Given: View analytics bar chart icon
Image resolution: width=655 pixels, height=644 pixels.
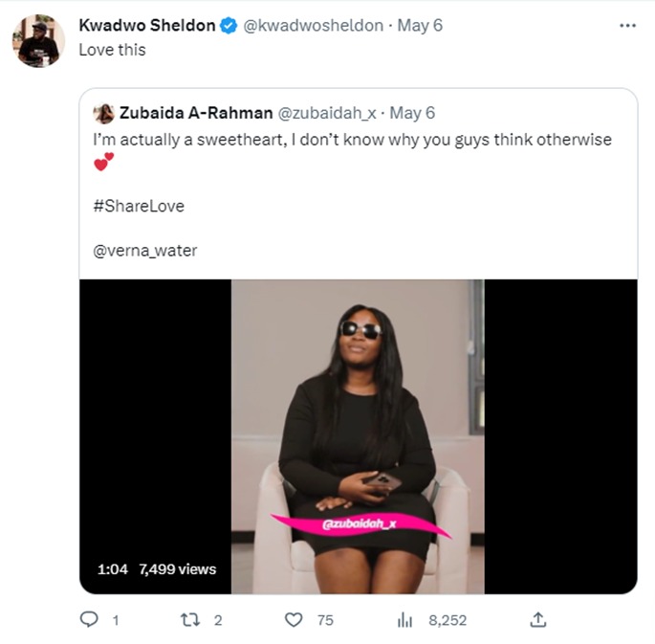Looking at the screenshot, I should click(x=404, y=620).
